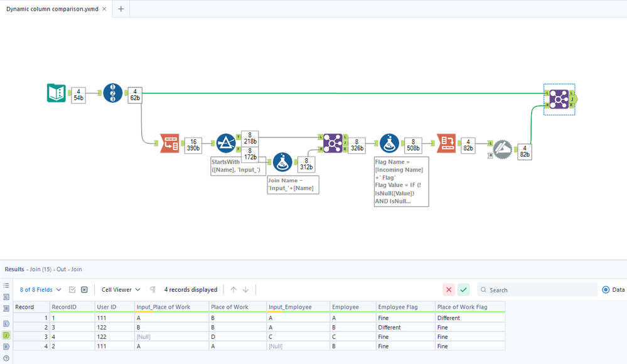View R output anchor data in Results sidebar
This screenshot has width=627, height=364.
6,347
